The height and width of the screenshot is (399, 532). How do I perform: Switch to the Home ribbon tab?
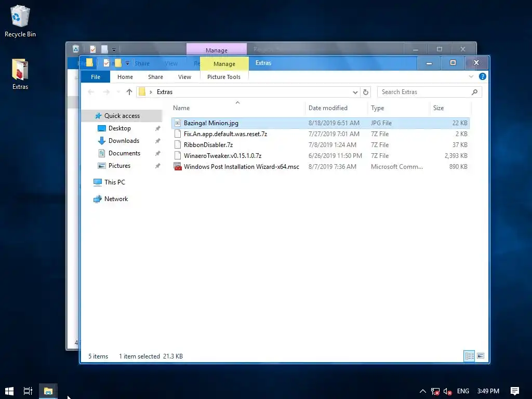click(125, 77)
